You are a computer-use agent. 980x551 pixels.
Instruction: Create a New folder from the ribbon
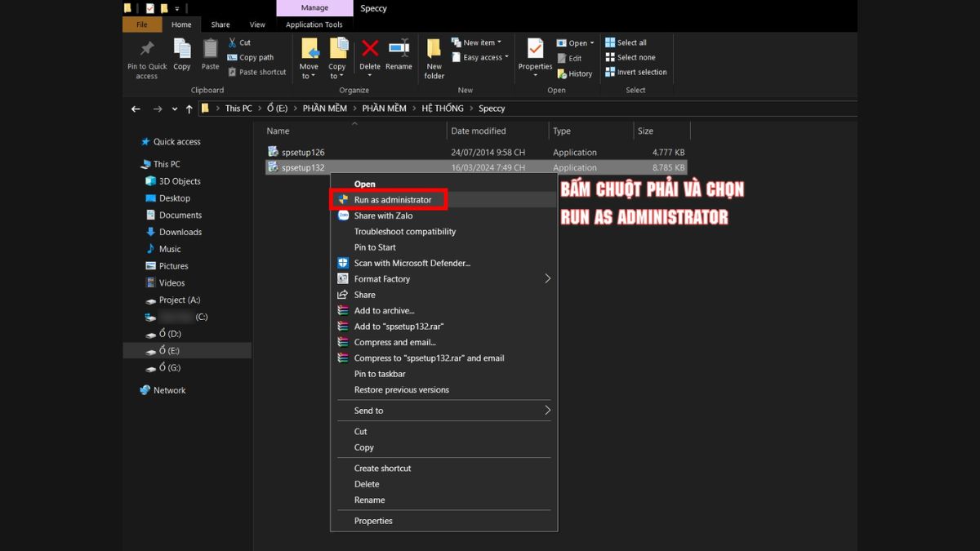[434, 60]
